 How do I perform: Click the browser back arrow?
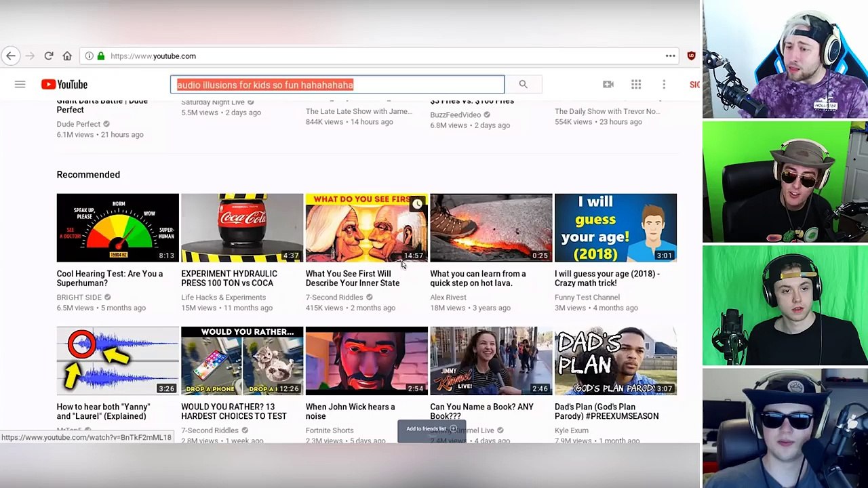(10, 56)
